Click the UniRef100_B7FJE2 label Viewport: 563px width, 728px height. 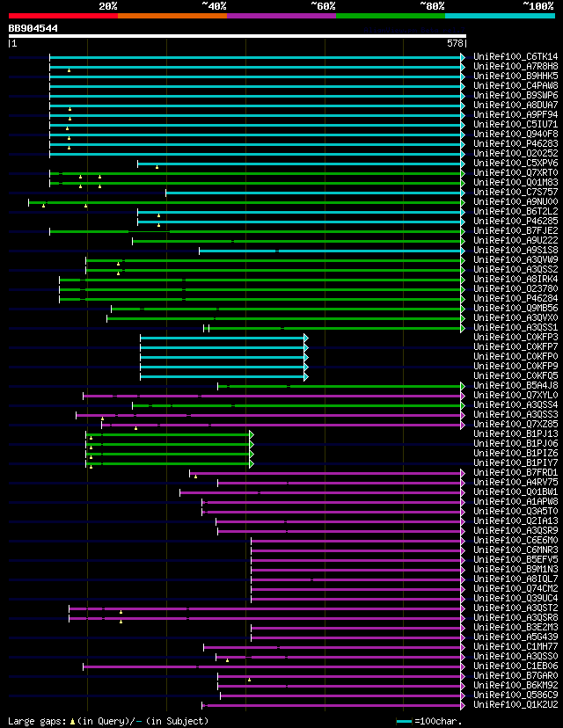(515, 230)
